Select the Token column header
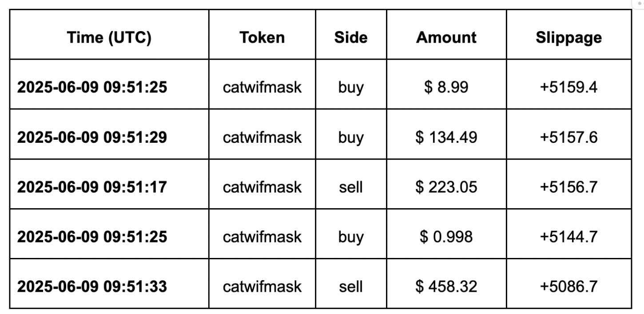This screenshot has height=314, width=644. click(x=262, y=37)
